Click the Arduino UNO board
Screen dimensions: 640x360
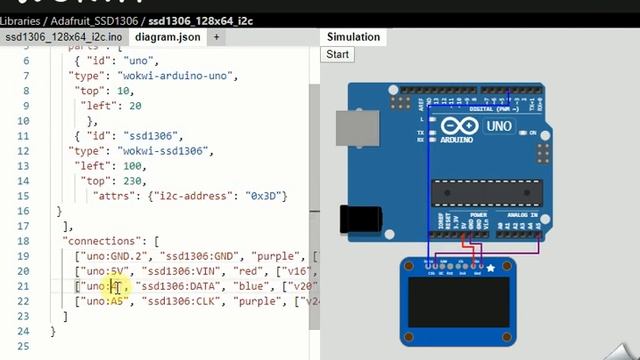(x=449, y=163)
